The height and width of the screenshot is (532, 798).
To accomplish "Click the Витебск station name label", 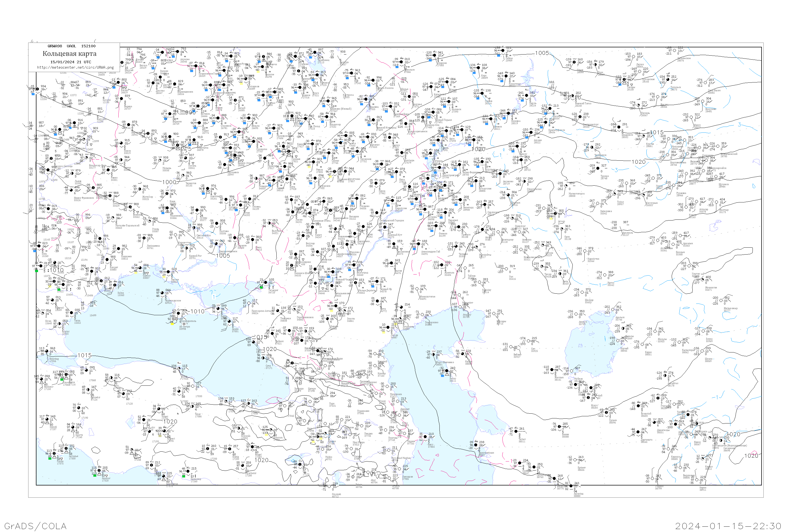I will click(x=205, y=114).
